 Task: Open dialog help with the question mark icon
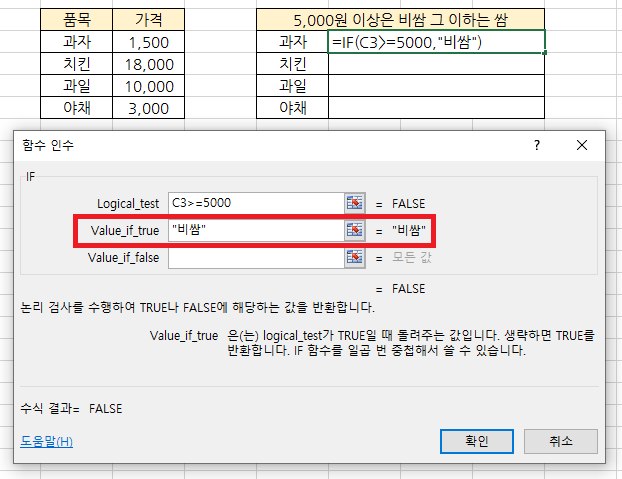tap(537, 145)
